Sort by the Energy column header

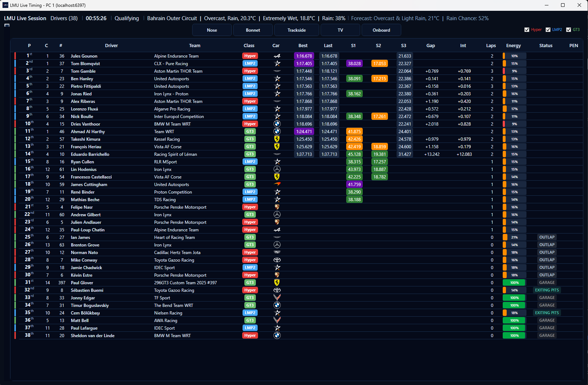click(x=514, y=46)
